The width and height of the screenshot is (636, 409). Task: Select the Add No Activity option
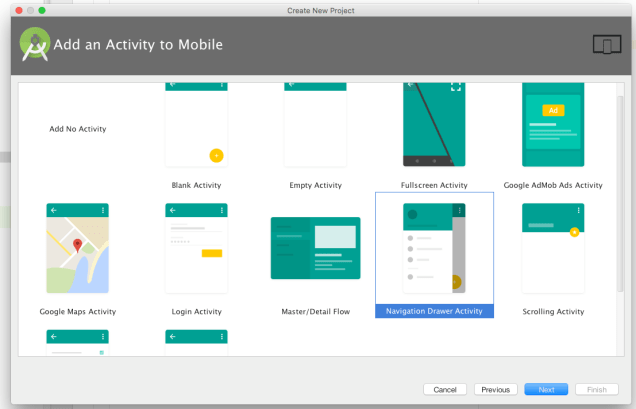(x=77, y=129)
